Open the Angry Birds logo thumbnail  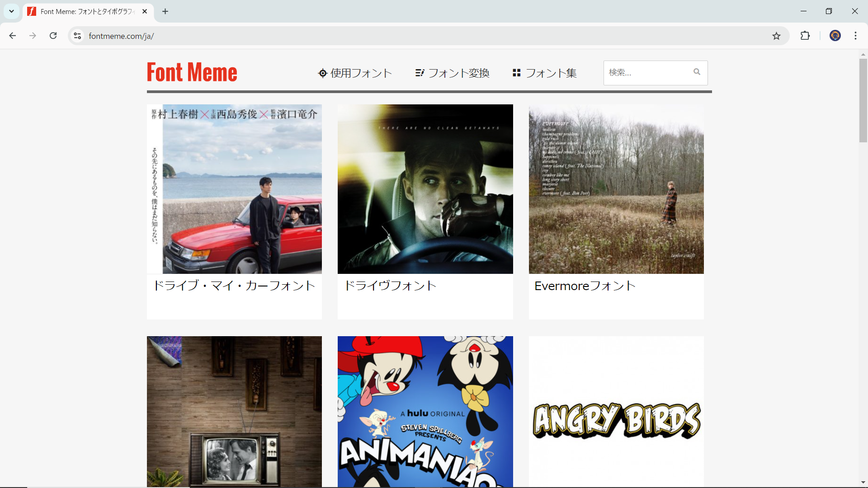pos(616,412)
